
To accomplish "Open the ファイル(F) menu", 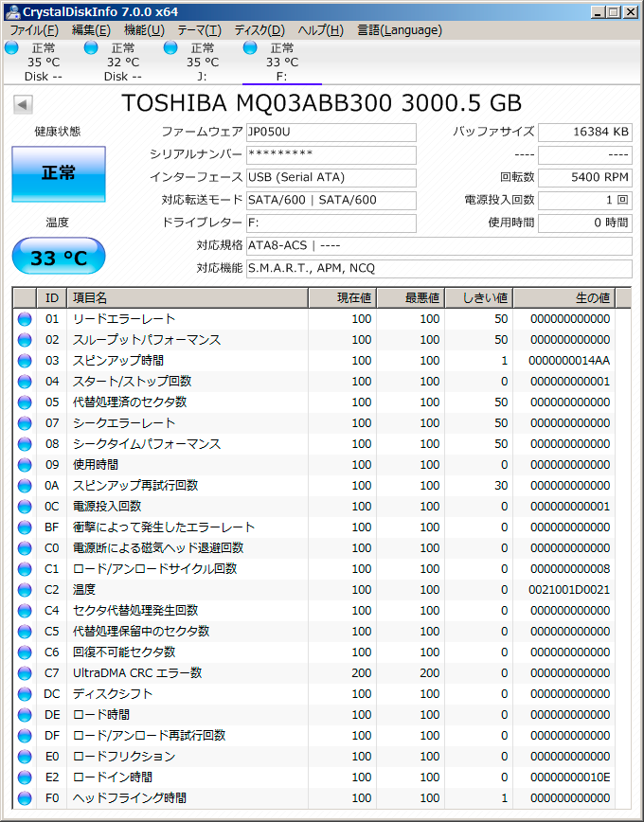I will point(34,30).
